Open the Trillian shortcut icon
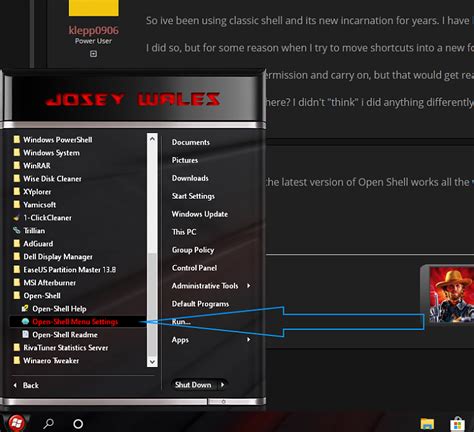The height and width of the screenshot is (432, 474). point(16,230)
